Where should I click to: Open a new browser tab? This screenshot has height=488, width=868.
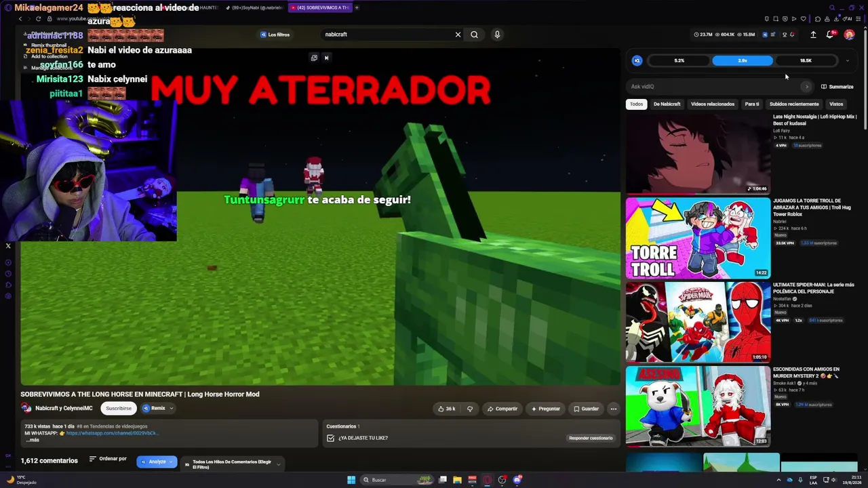(x=357, y=7)
